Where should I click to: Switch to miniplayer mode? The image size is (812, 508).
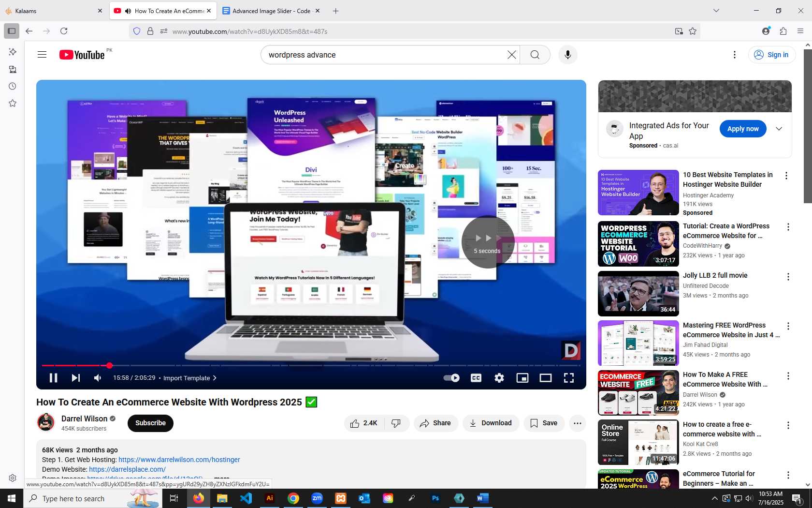(x=522, y=378)
